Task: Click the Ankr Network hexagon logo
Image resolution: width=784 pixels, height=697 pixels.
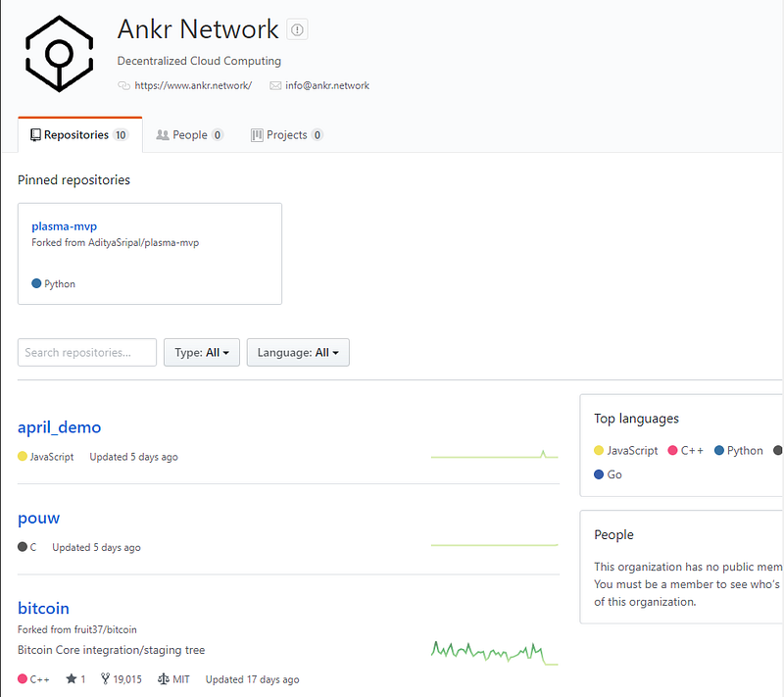Action: [59, 54]
